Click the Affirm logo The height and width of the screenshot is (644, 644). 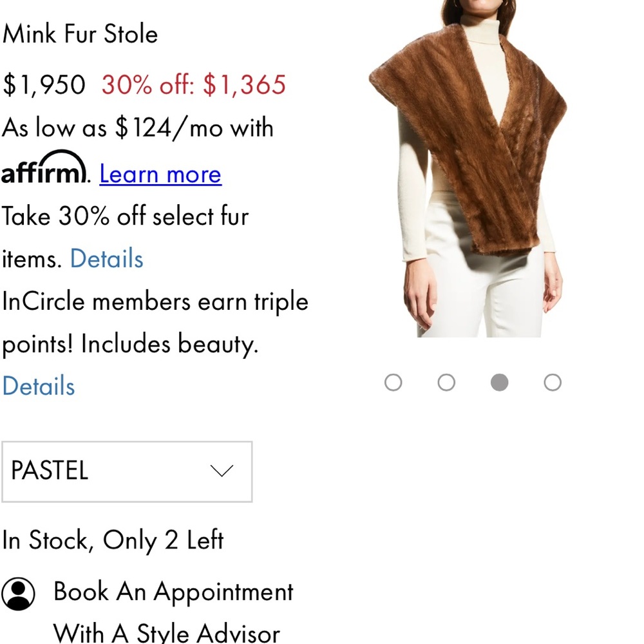(x=42, y=171)
